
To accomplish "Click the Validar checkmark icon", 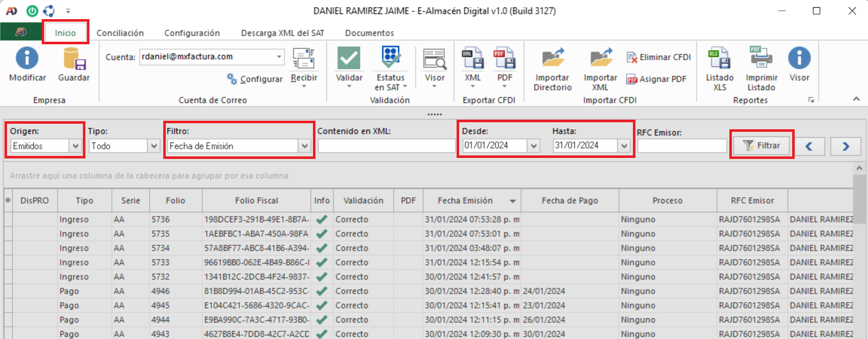I will click(349, 58).
